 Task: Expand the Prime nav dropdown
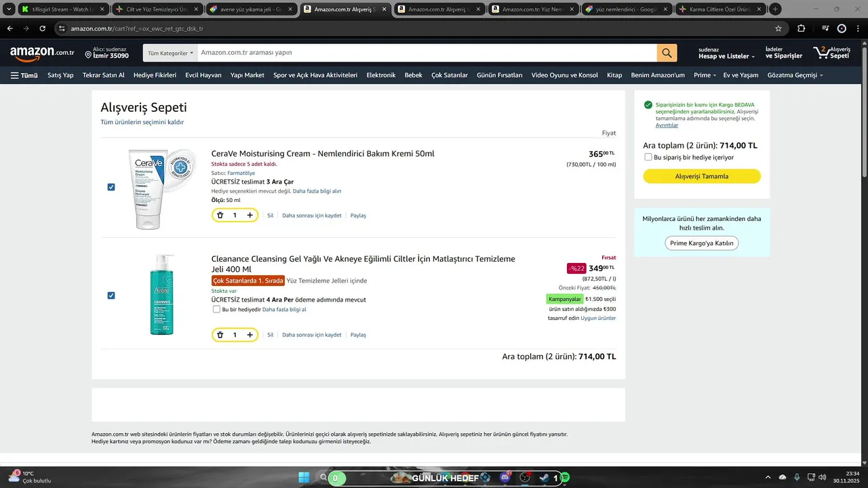(x=705, y=75)
